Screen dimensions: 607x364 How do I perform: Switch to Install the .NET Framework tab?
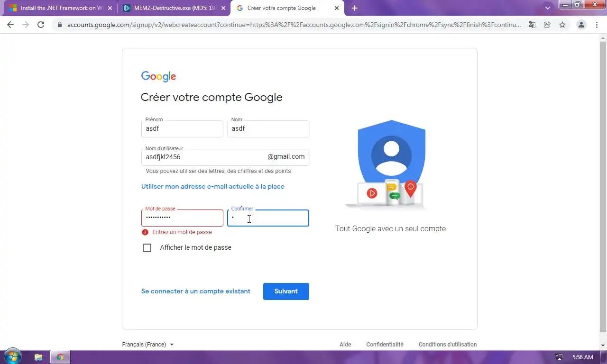[x=60, y=8]
